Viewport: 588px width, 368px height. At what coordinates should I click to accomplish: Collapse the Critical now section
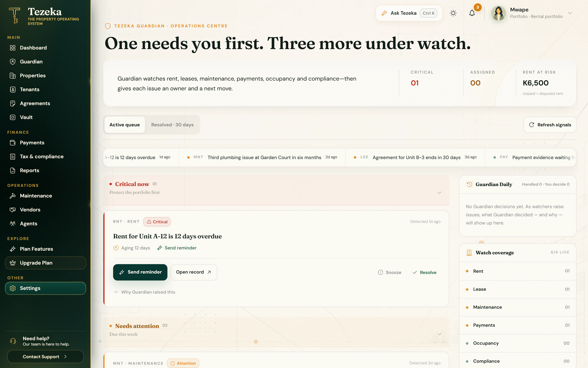[x=439, y=193]
